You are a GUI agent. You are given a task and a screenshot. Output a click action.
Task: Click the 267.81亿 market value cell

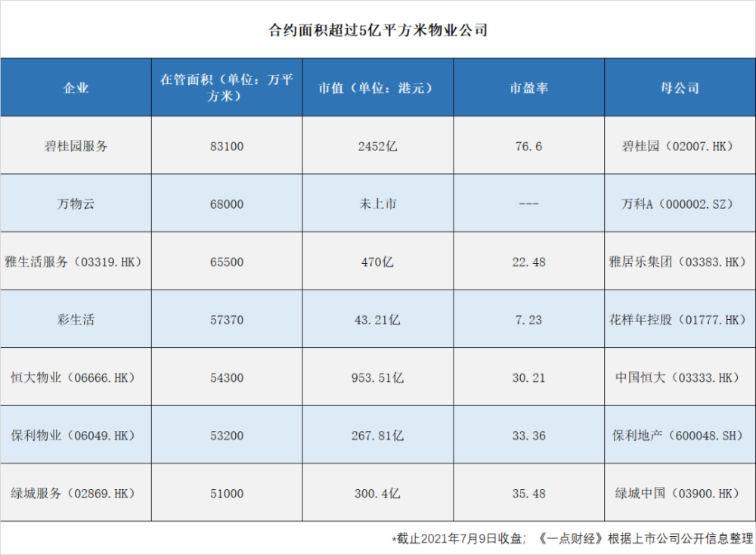(x=377, y=436)
